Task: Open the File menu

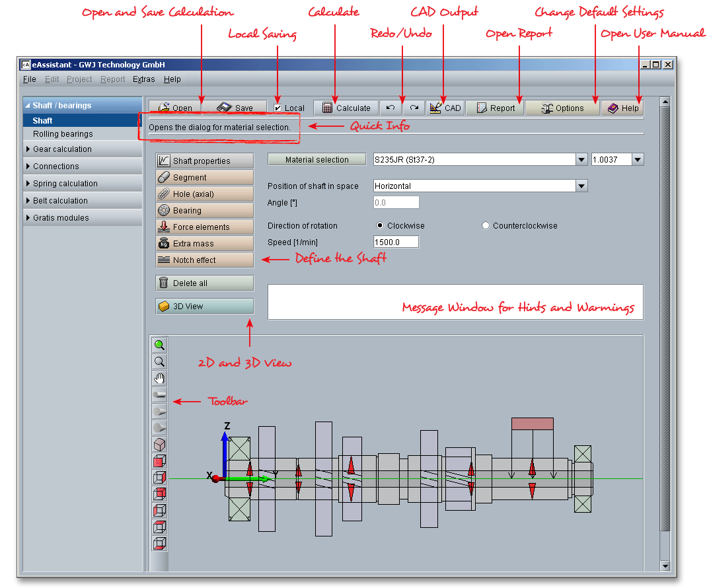Action: click(x=29, y=79)
